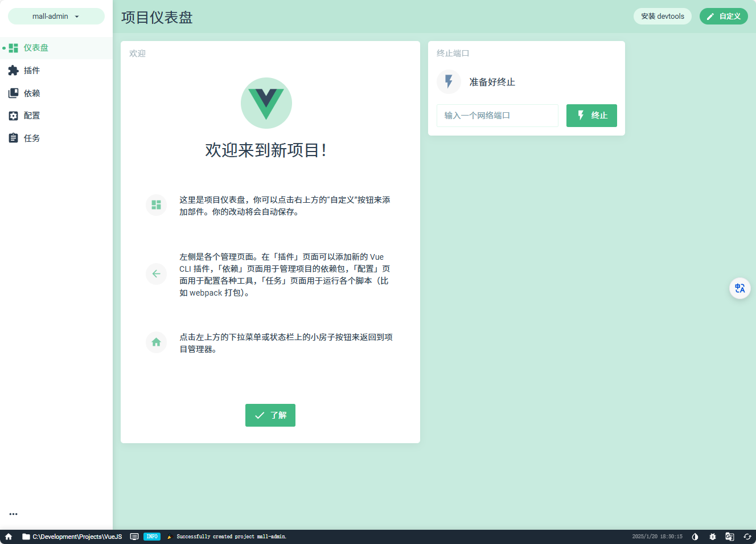Click the 2025/1/20 18:50:15 timestamp
The height and width of the screenshot is (544, 756).
click(x=657, y=537)
